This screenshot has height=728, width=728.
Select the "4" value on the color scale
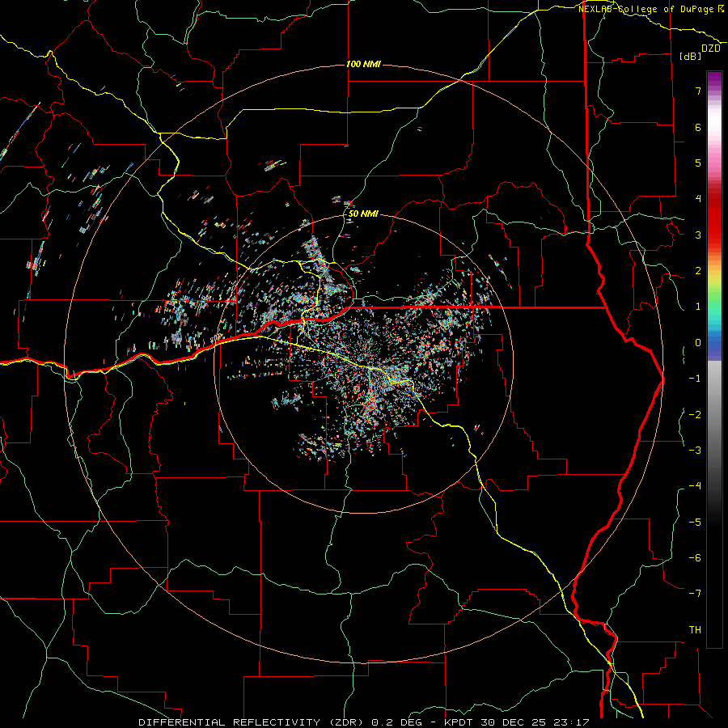pyautogui.click(x=698, y=199)
